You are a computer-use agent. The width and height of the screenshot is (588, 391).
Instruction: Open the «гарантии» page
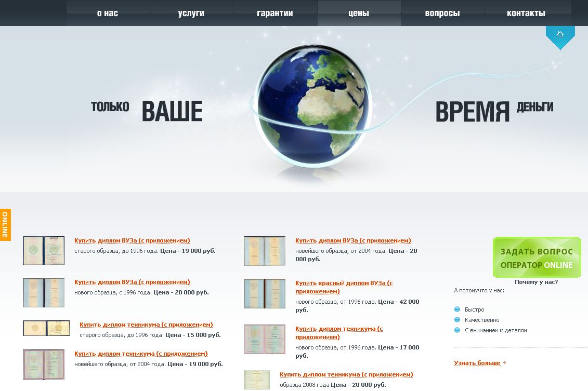tap(275, 13)
